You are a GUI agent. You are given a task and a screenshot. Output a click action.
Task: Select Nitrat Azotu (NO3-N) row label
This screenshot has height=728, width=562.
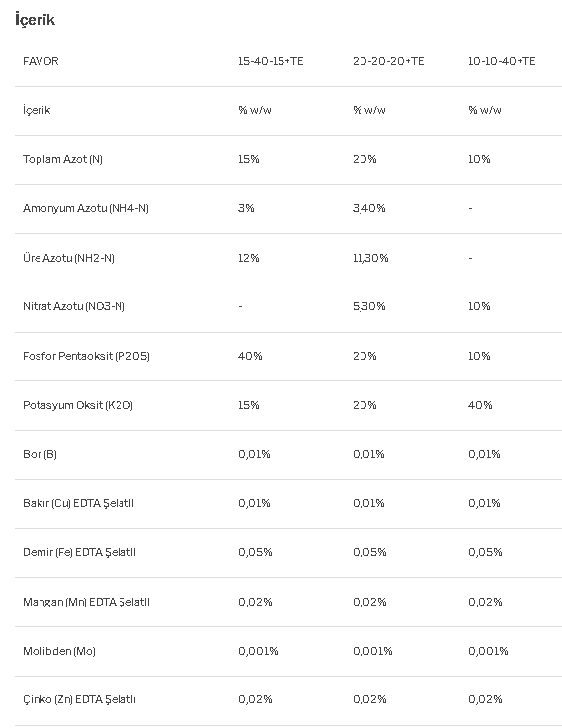(x=74, y=306)
